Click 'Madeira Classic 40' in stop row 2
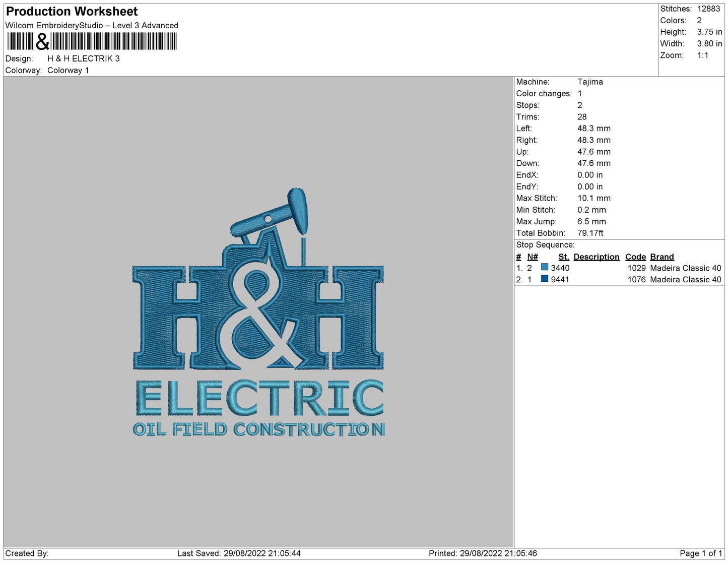 click(685, 279)
